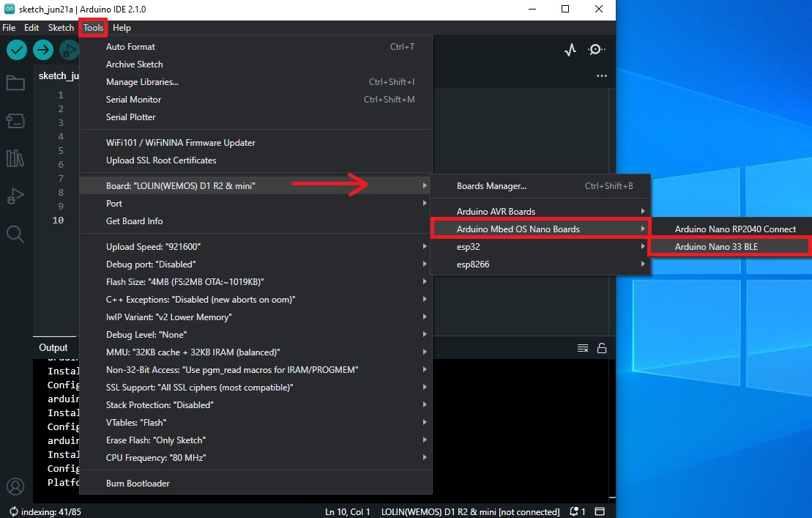This screenshot has height=518, width=812.
Task: Expand Flash Size 4MB submenu
Action: pos(256,282)
